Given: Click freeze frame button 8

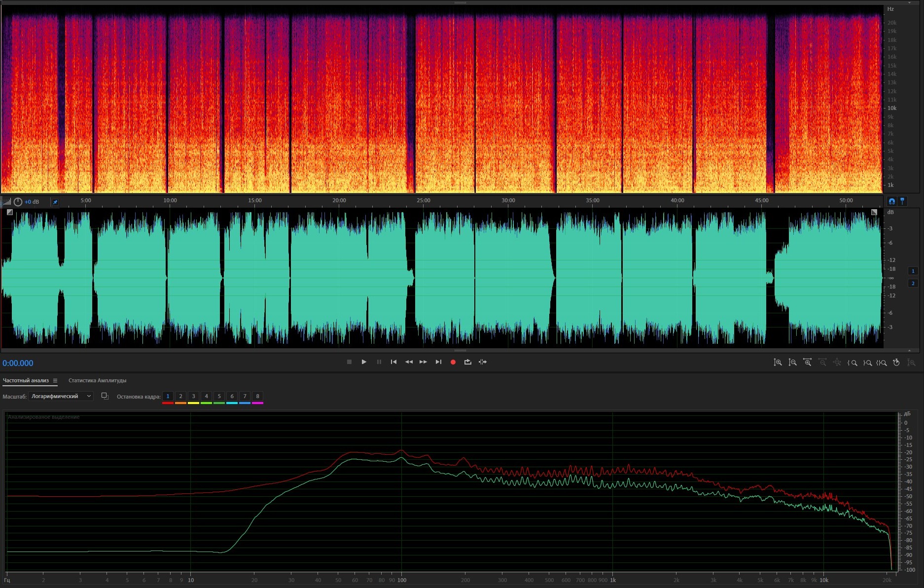Looking at the screenshot, I should click(257, 396).
